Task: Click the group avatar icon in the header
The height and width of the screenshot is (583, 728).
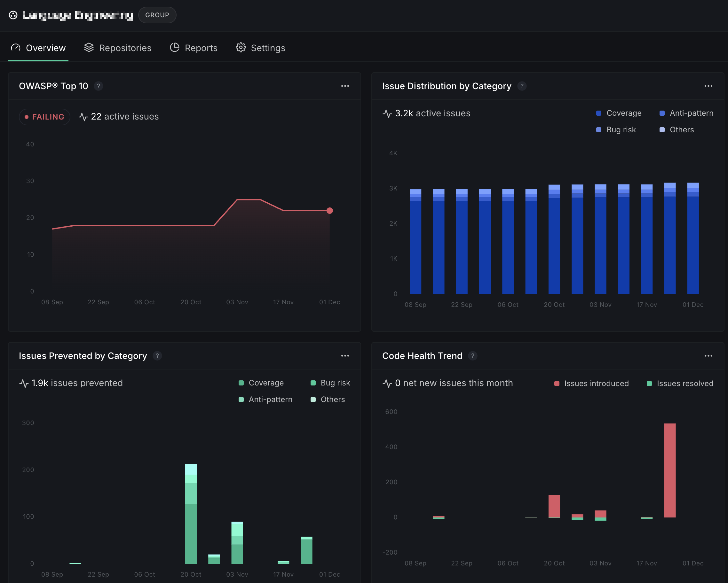Action: 13,15
